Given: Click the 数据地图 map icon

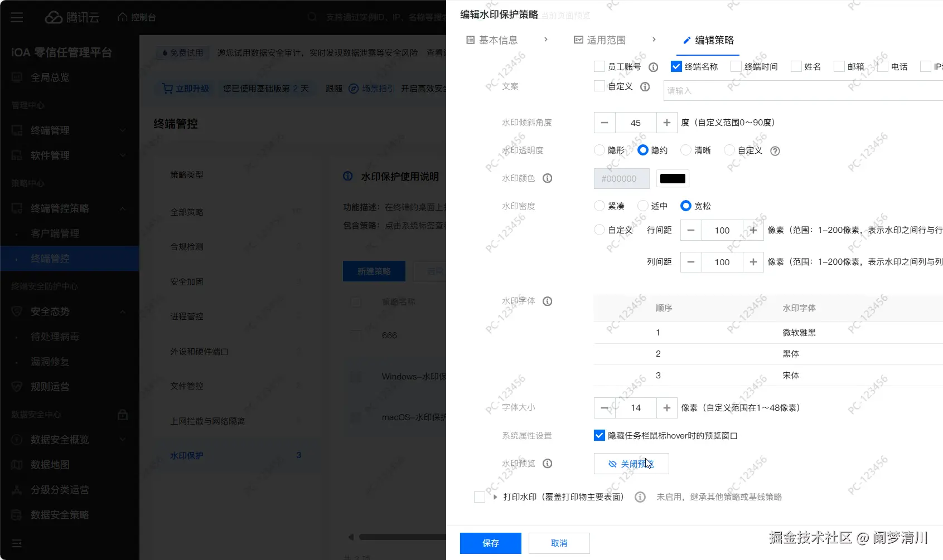Looking at the screenshot, I should coord(17,465).
